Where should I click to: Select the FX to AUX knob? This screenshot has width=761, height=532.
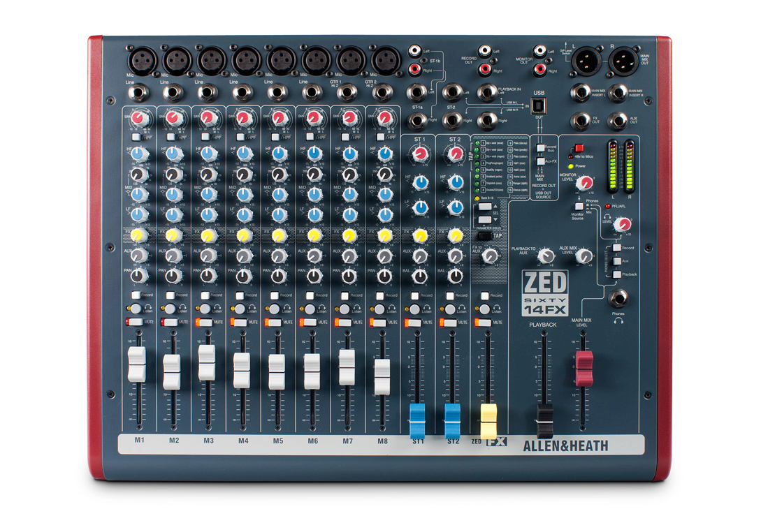490,256
